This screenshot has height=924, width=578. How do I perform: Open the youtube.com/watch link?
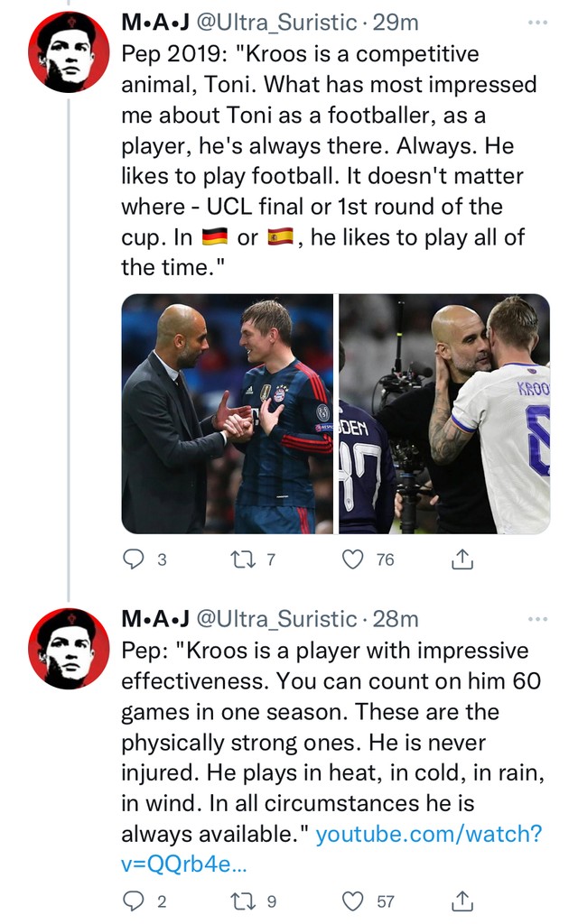click(331, 848)
